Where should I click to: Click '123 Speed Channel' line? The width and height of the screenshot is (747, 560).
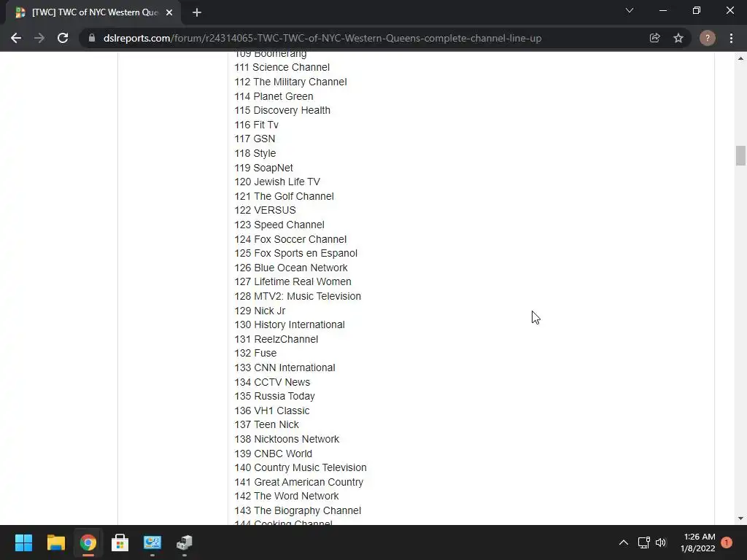tap(279, 225)
